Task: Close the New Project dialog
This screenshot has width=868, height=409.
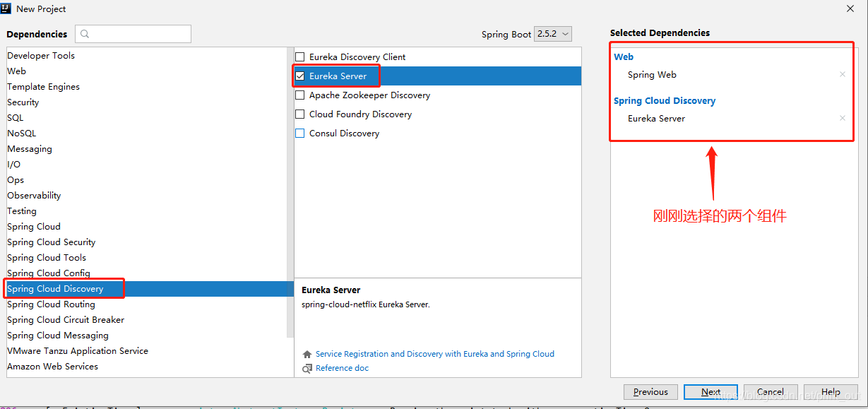Action: tap(850, 8)
